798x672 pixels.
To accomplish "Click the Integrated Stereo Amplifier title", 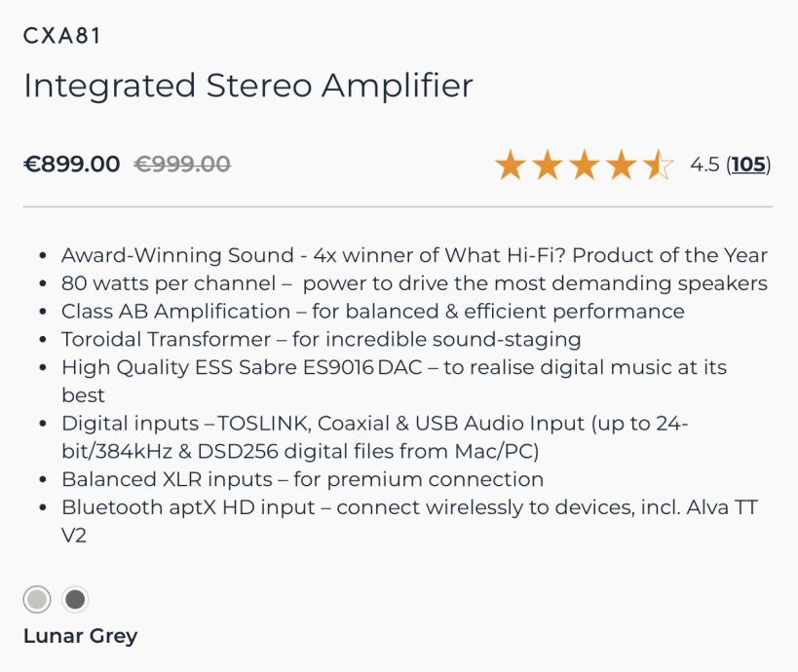I will coord(247,86).
